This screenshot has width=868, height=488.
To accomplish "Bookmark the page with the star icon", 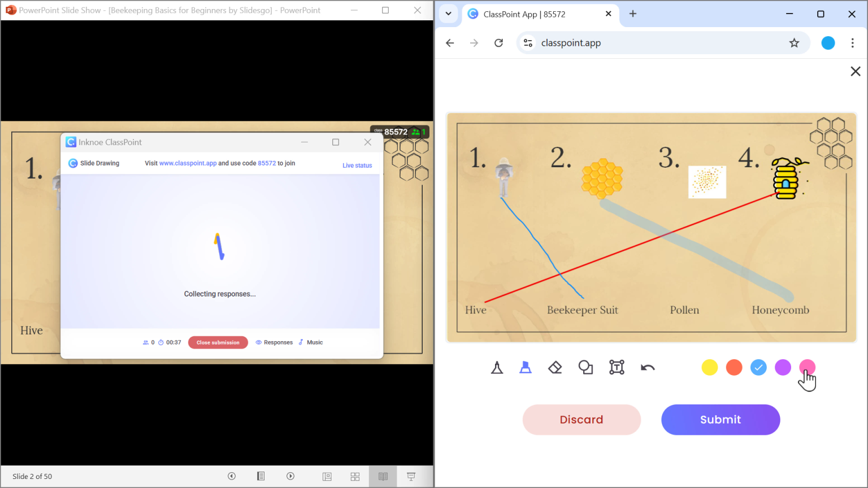I will 795,43.
